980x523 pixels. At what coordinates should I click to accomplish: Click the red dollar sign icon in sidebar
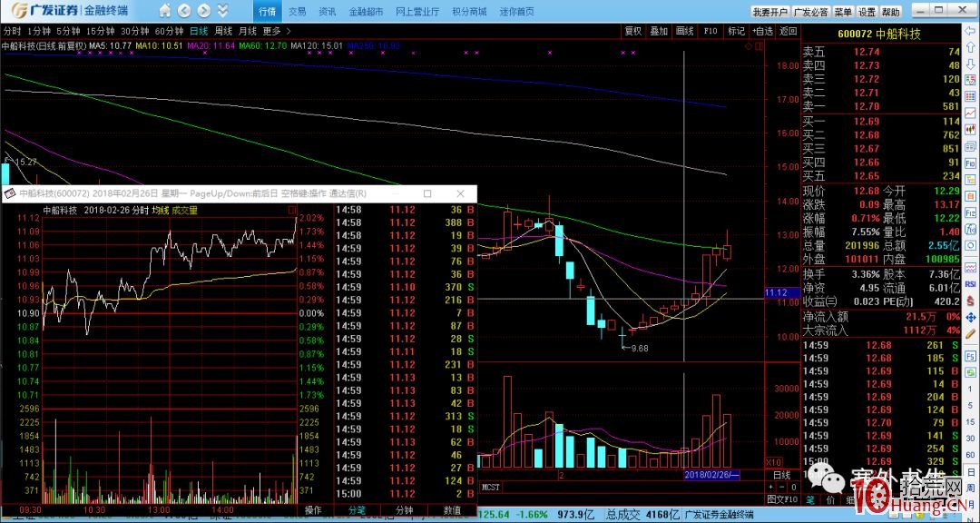point(971,301)
